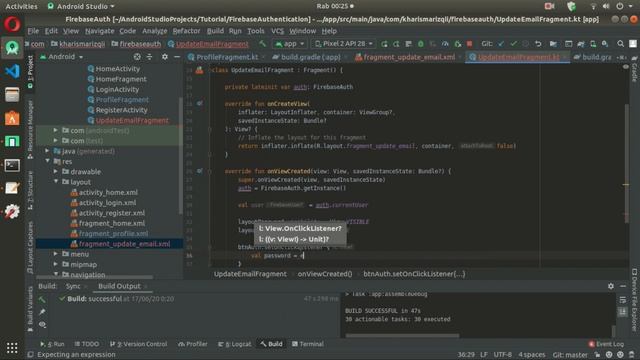Open the VCS menu
Viewport: 640px width, 360px height.
(x=278, y=31)
